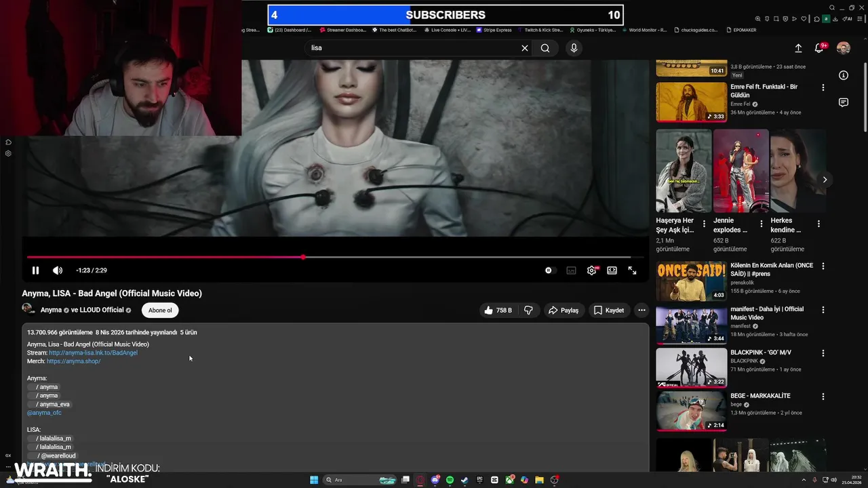This screenshot has height=488, width=868.
Task: Save video with Kaydet button
Action: coord(609,310)
